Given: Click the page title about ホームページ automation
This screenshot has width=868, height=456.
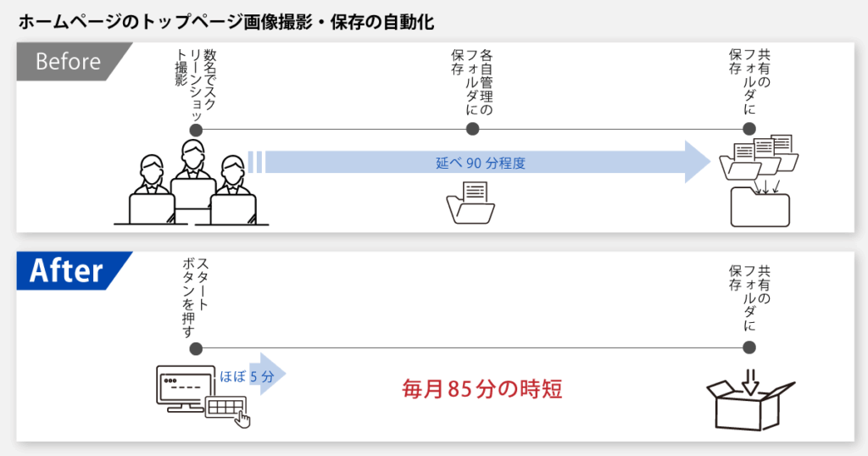Looking at the screenshot, I should click(x=226, y=22).
